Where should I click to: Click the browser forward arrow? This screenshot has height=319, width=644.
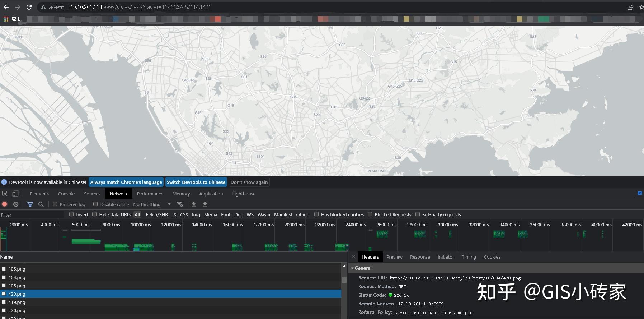tap(18, 7)
